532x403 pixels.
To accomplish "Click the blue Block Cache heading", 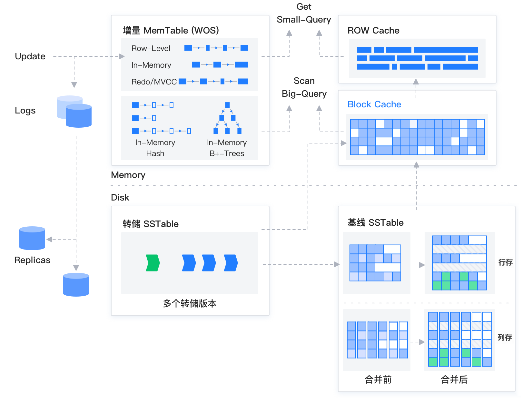I will pyautogui.click(x=374, y=104).
